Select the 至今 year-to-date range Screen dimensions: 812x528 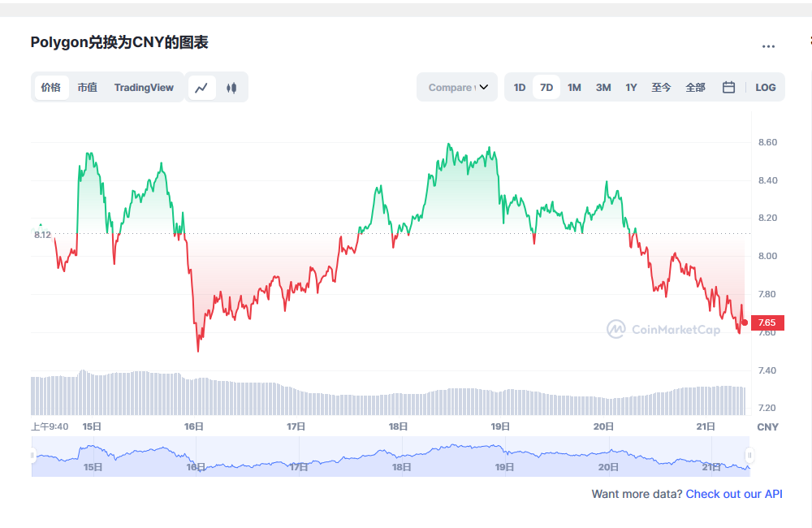click(661, 87)
